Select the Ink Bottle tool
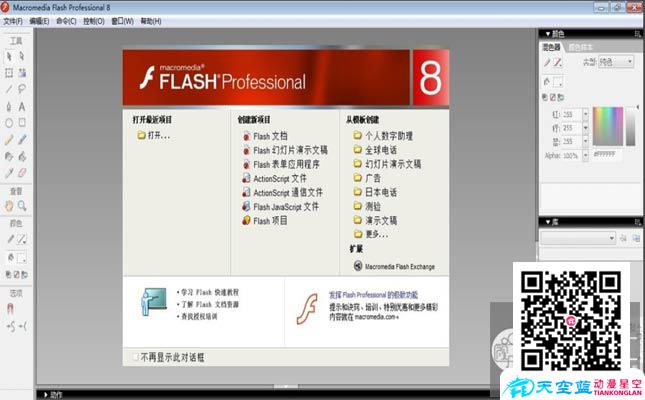Viewport: 645px width, 400px height. (9, 156)
